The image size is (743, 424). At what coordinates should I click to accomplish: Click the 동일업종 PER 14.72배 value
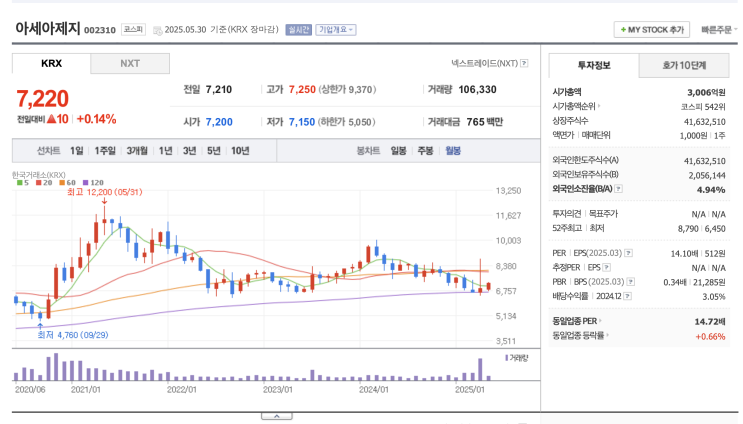(x=710, y=322)
